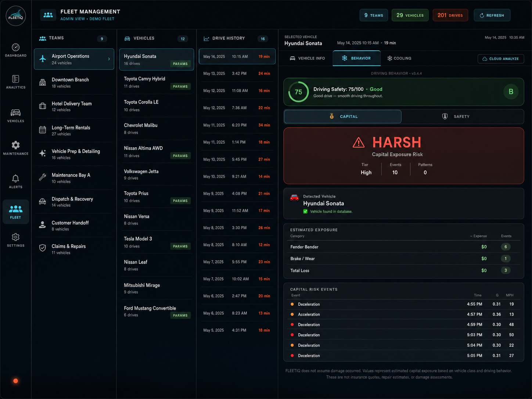Screen dimensions: 532x399
Task: Click the 201 Drives counter
Action: pyautogui.click(x=450, y=15)
